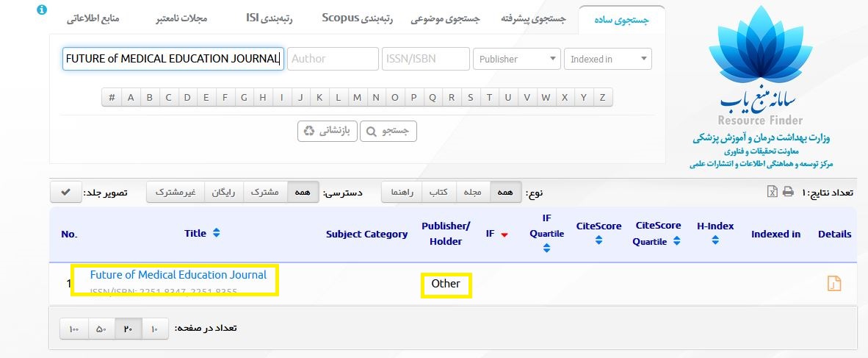Sort by IF using the red arrow

click(504, 235)
